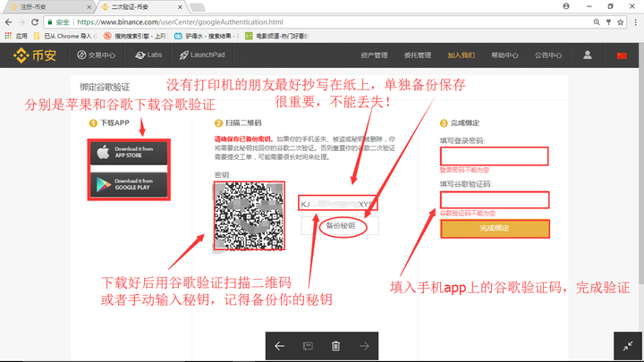Open Labs in the navigation bar
Image resolution: width=644 pixels, height=362 pixels.
pos(148,55)
